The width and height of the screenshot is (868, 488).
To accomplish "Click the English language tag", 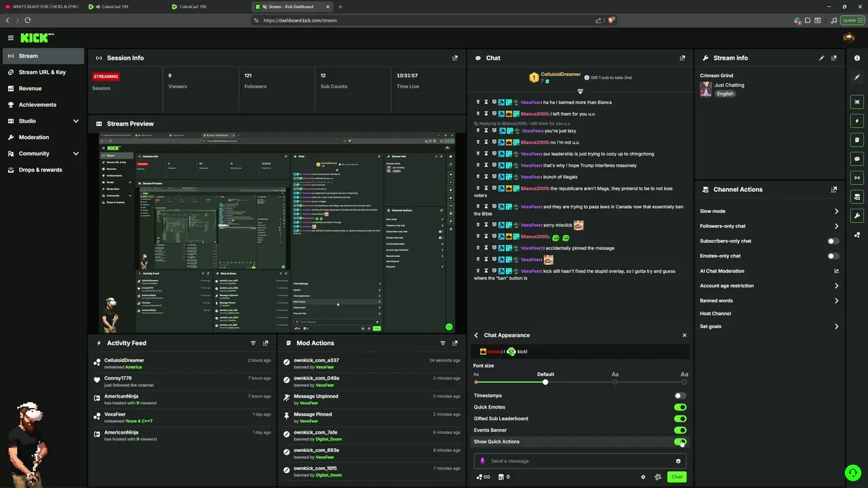I will pyautogui.click(x=725, y=94).
